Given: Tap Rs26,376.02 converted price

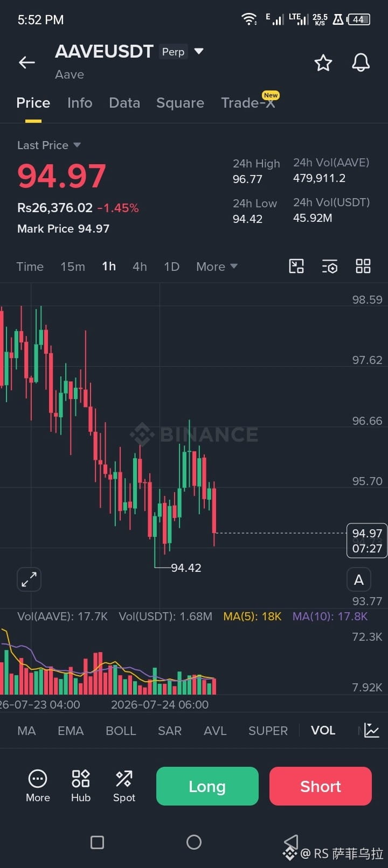Looking at the screenshot, I should 55,208.
